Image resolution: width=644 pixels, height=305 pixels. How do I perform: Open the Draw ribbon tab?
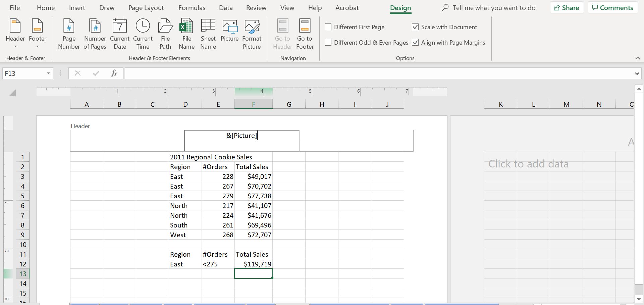(107, 8)
